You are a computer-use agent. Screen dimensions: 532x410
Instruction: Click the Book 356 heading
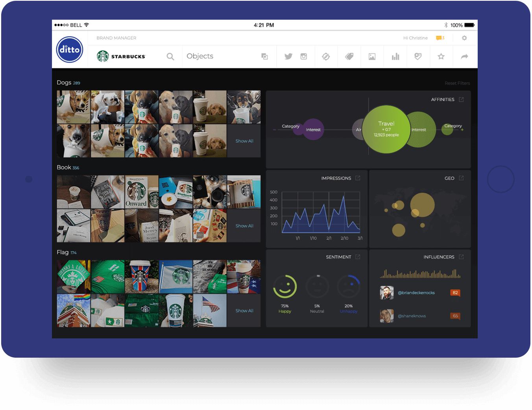[x=68, y=168]
